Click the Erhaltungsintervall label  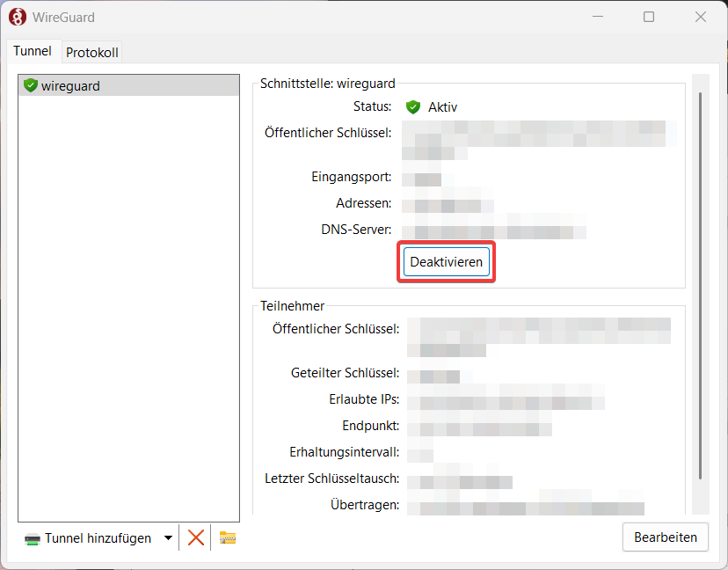pyautogui.click(x=344, y=452)
